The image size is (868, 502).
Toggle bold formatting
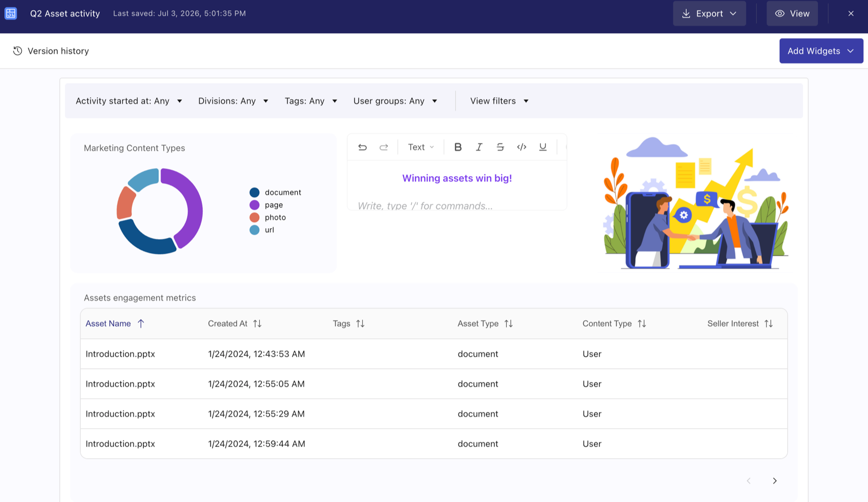click(x=458, y=147)
